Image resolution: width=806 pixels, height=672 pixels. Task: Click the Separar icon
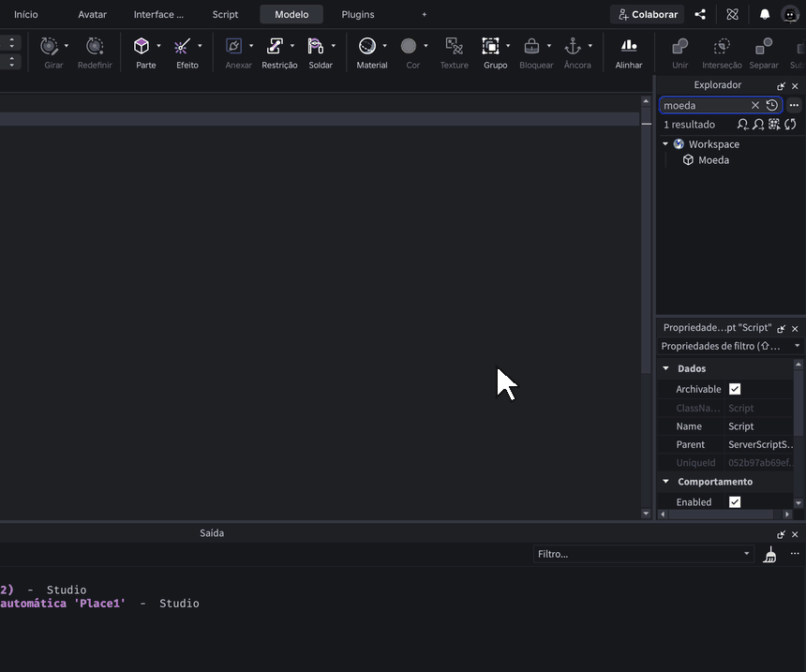[x=764, y=46]
